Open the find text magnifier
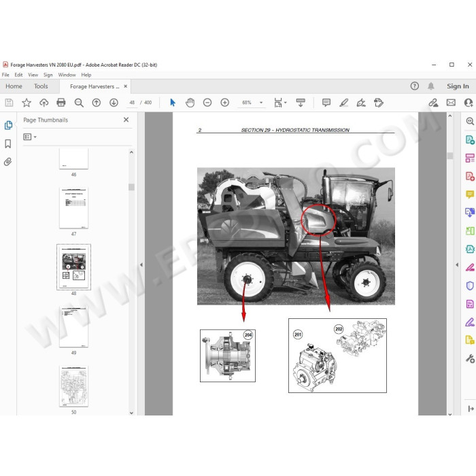 point(79,103)
